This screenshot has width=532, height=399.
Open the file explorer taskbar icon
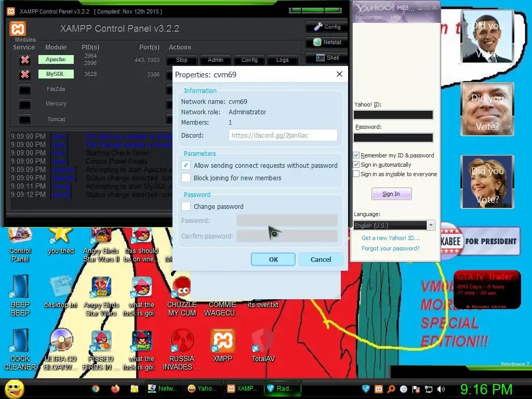pyautogui.click(x=135, y=389)
